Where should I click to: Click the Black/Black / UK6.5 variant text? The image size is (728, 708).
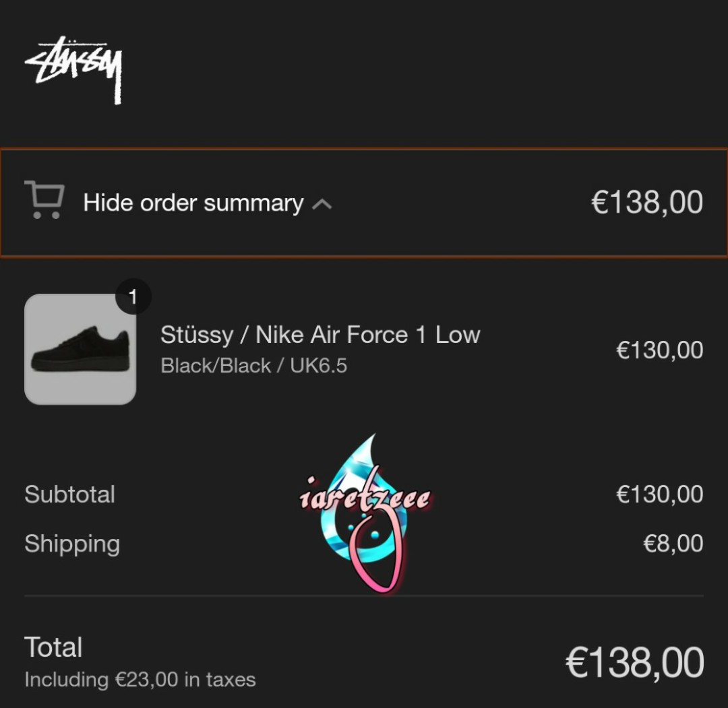(x=253, y=366)
